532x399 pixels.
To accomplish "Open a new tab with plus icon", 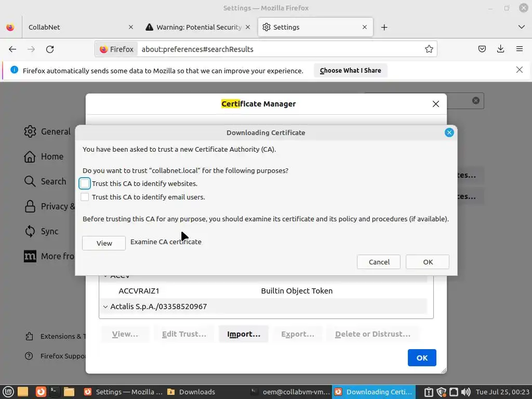I will [x=384, y=28].
